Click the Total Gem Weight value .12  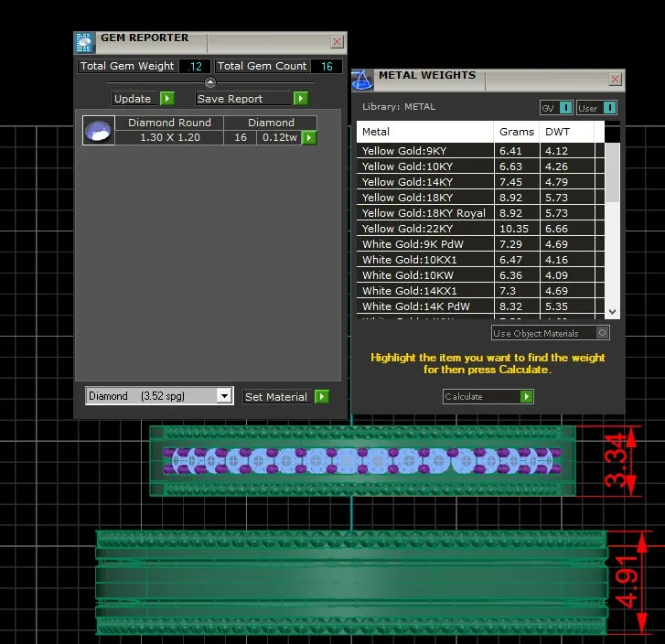tap(195, 66)
